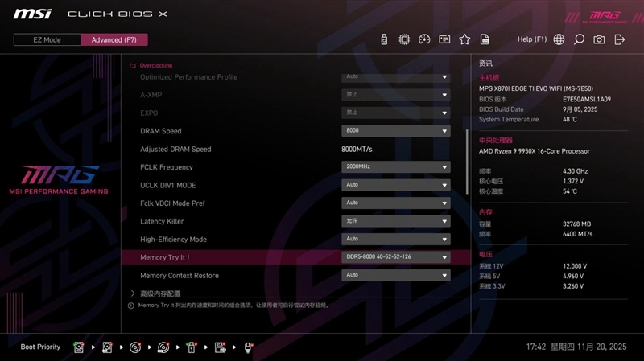Select USB key boot device icon
Image resolution: width=644 pixels, height=361 pixels.
(192, 347)
